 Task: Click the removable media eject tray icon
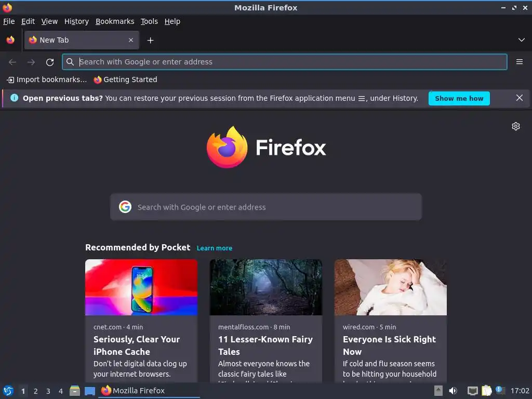point(438,391)
